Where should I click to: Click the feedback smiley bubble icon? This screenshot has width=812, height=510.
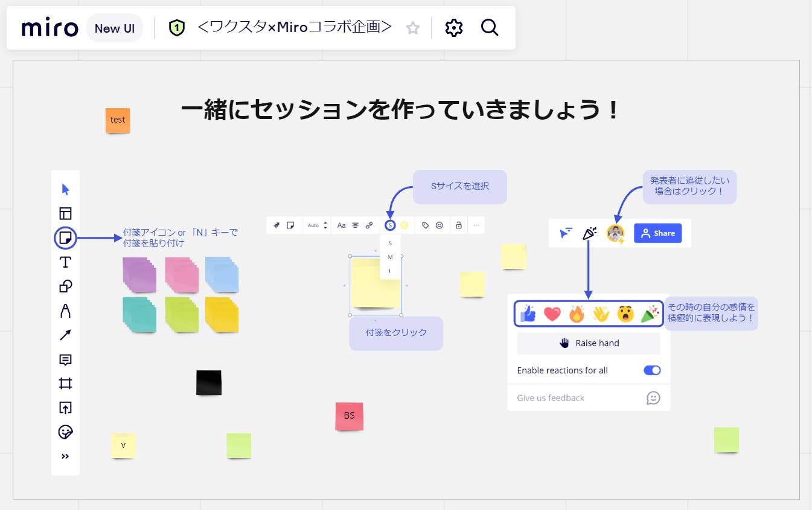point(653,398)
